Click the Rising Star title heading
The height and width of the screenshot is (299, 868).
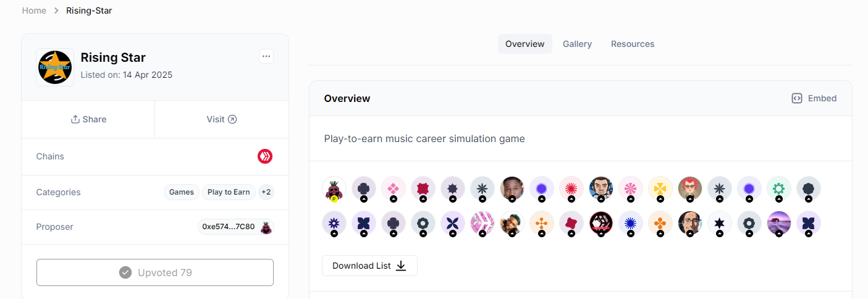coord(113,57)
